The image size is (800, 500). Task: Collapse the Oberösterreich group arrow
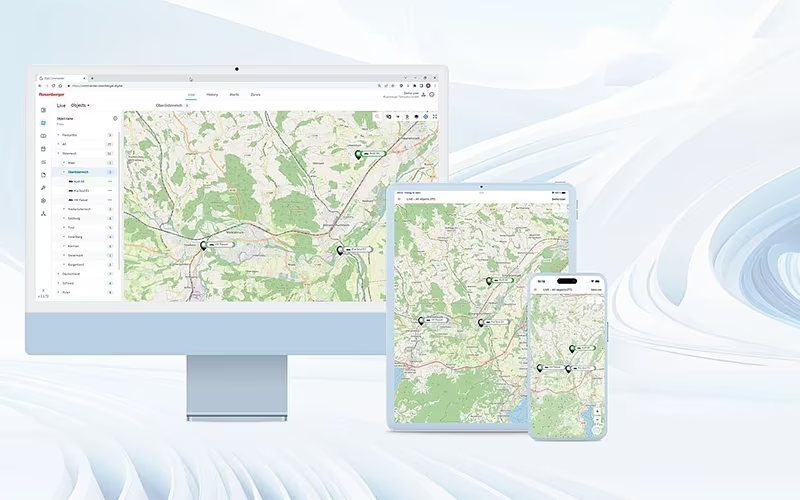pyautogui.click(x=64, y=172)
